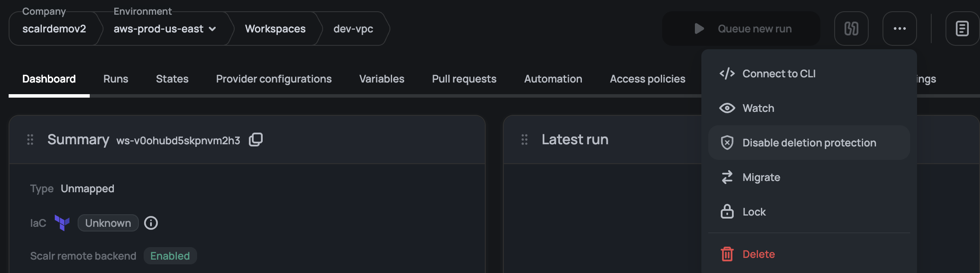Viewport: 980px width, 273px height.
Task: Open the Access policies tab
Action: [x=647, y=79]
